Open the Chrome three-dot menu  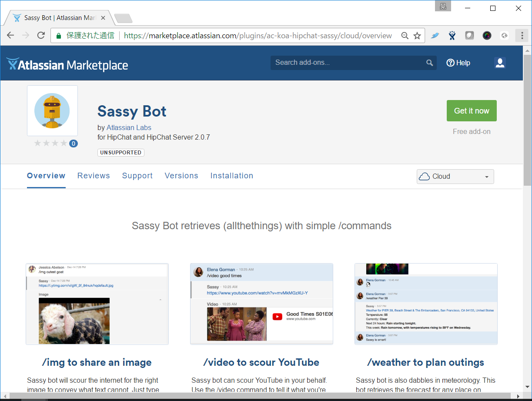pos(522,36)
